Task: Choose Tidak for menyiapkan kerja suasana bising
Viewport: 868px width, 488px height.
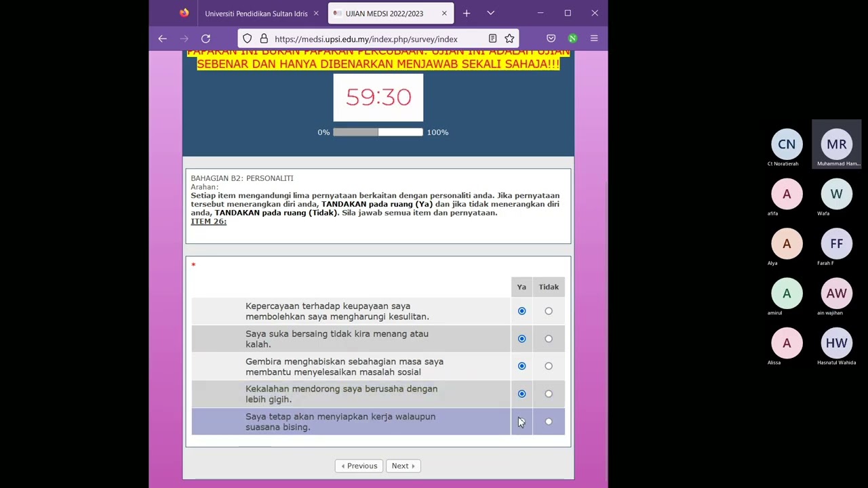Action: [x=549, y=422]
